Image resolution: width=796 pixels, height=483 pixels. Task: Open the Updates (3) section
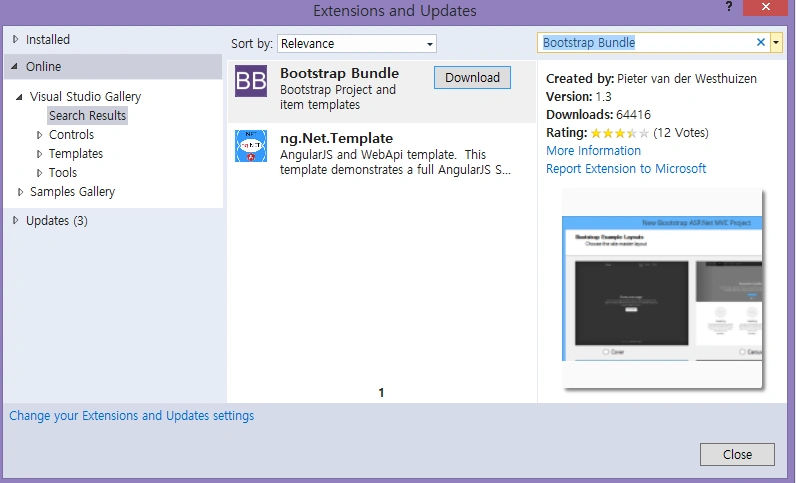(57, 221)
